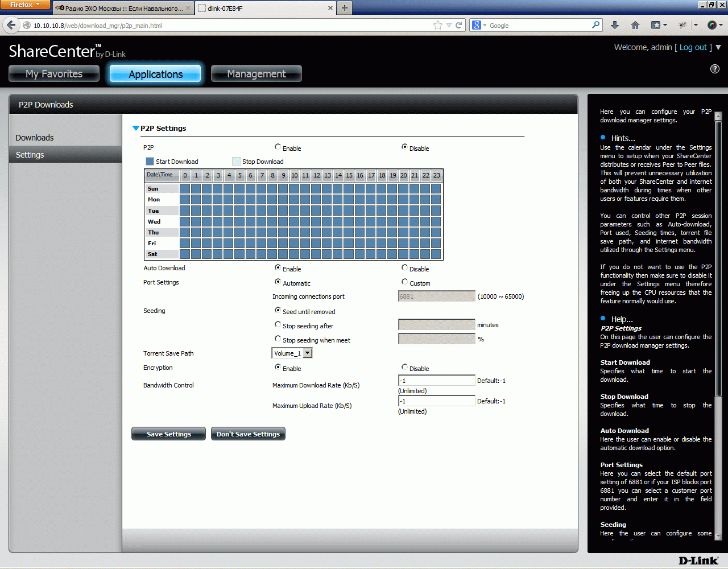
Task: Toggle the Sat hour 23 schedule cell
Action: 436,254
